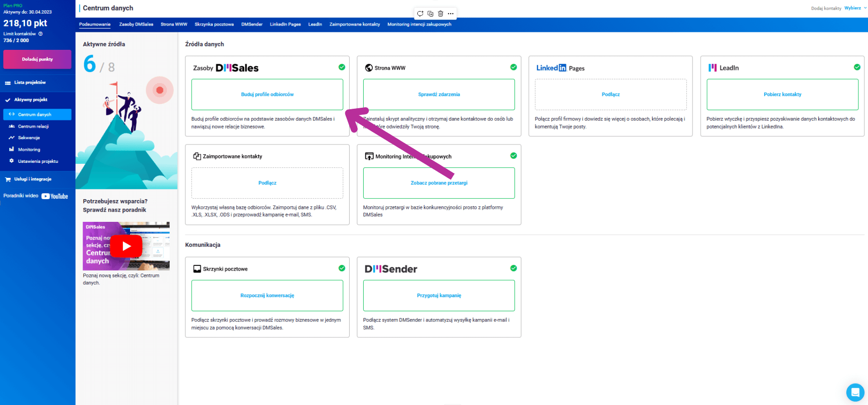868x405 pixels.
Task: Click the green check on Monitoring Intencji card
Action: [514, 156]
